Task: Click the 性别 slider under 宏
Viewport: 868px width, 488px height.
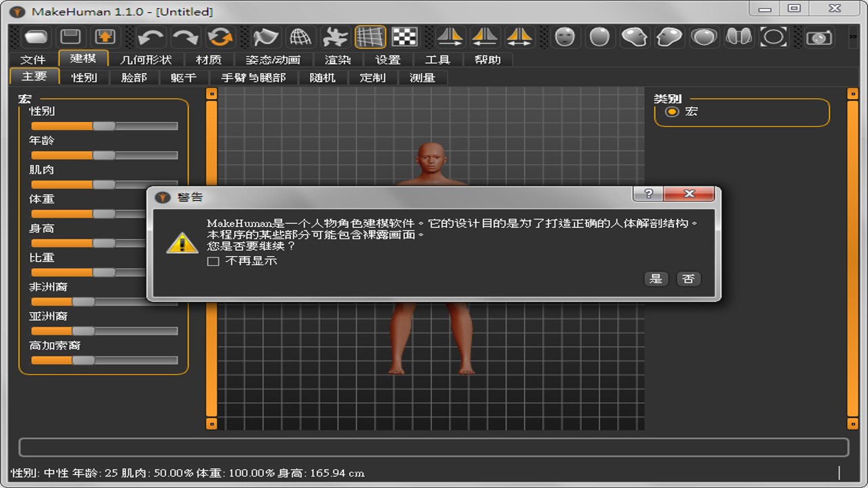Action: (104, 125)
